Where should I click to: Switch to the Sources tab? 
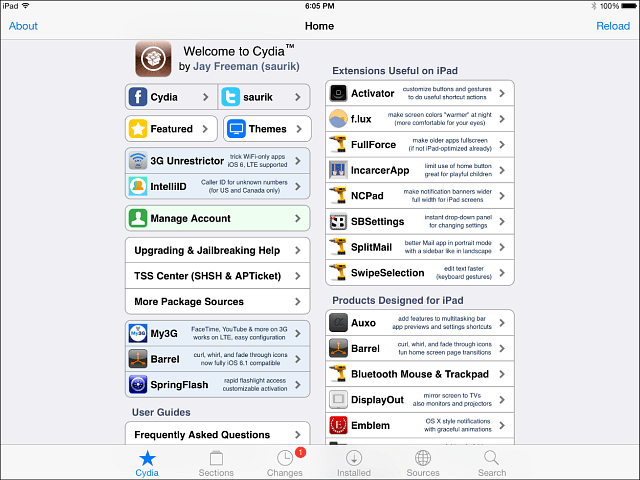(423, 463)
